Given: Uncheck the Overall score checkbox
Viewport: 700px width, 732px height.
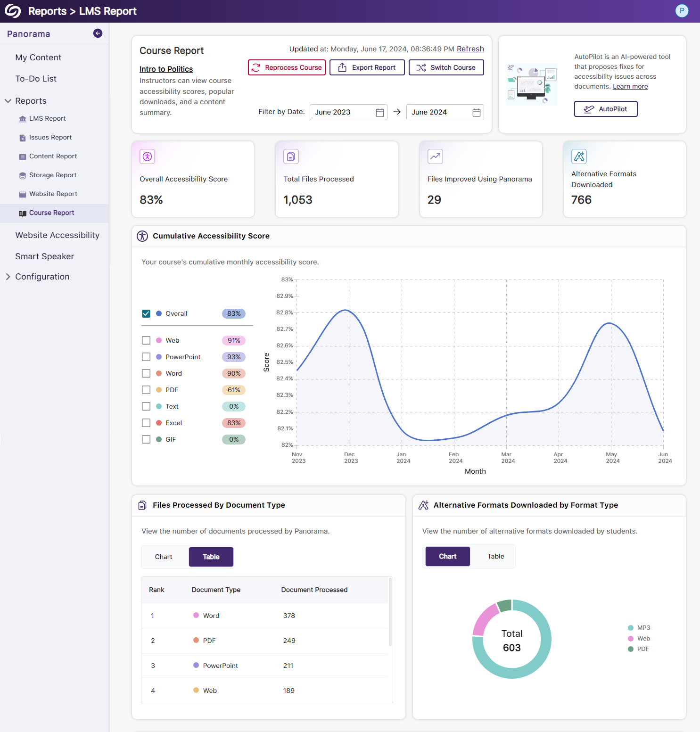Looking at the screenshot, I should point(146,313).
